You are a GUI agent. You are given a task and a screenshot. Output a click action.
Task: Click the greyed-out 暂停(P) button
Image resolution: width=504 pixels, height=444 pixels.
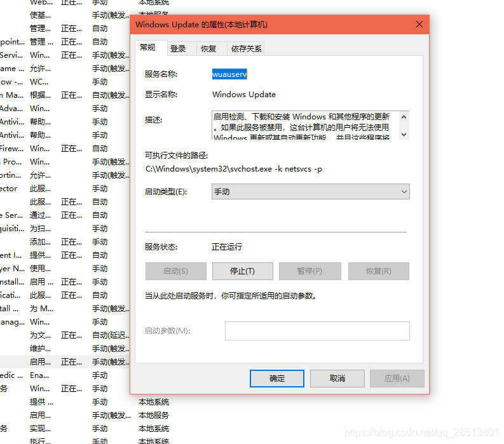click(310, 271)
